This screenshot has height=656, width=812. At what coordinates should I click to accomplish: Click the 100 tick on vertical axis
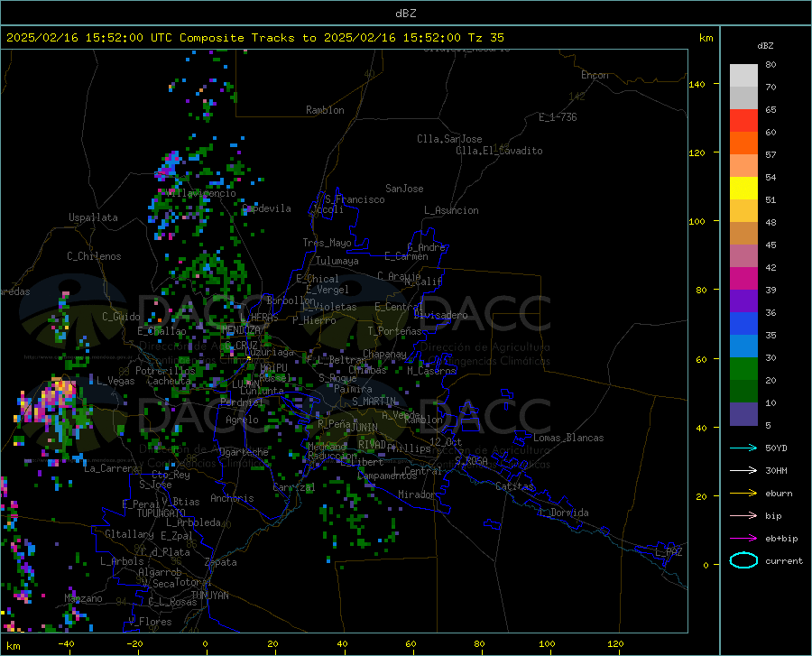pos(697,221)
